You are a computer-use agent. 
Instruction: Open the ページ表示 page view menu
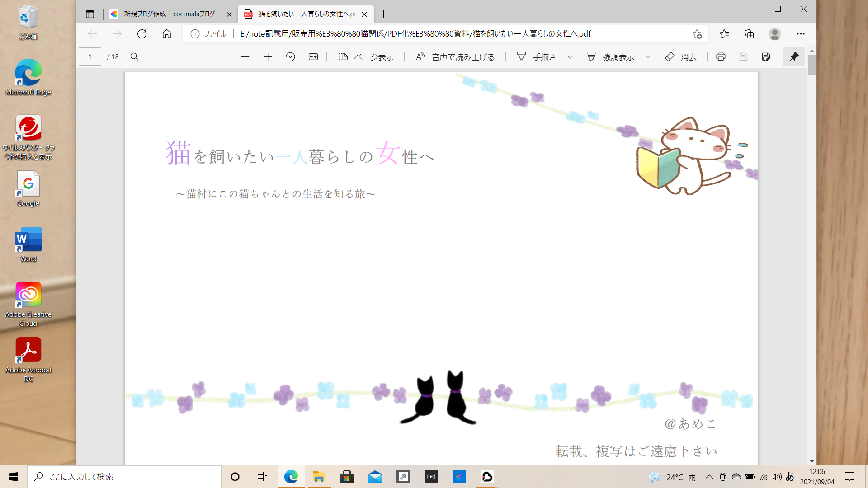pos(366,57)
